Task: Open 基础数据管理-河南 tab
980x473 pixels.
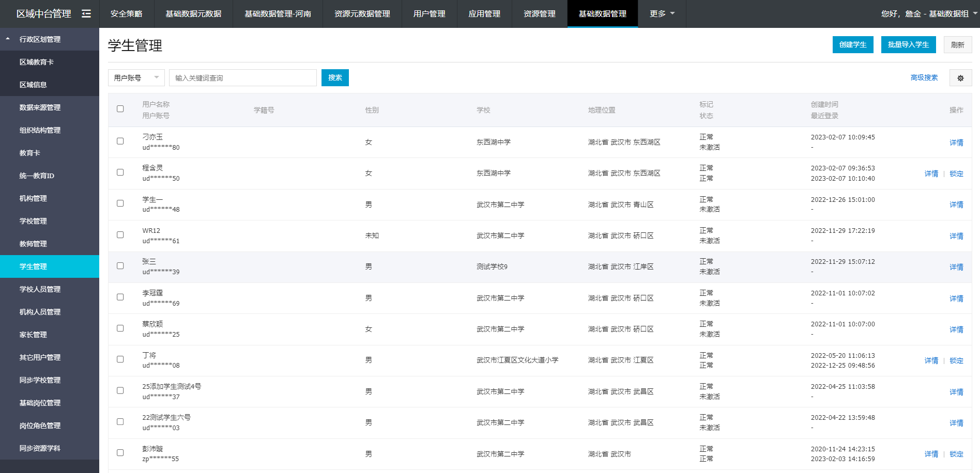Action: 278,14
